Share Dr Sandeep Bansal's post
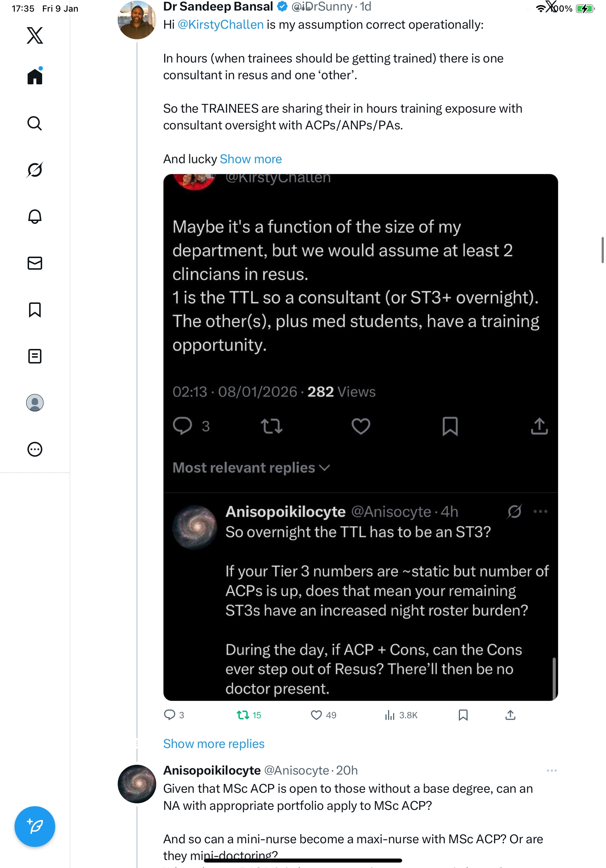Screen dimensions: 606x868 pos(510,715)
